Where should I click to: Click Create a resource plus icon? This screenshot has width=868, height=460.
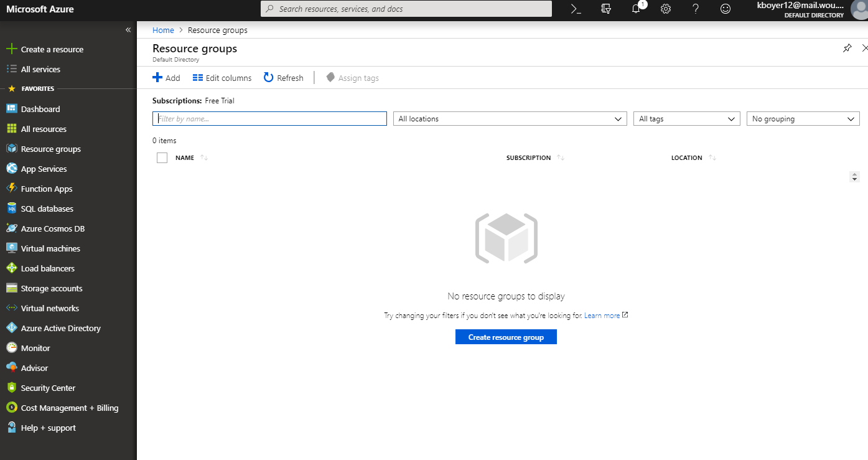[x=11, y=49]
